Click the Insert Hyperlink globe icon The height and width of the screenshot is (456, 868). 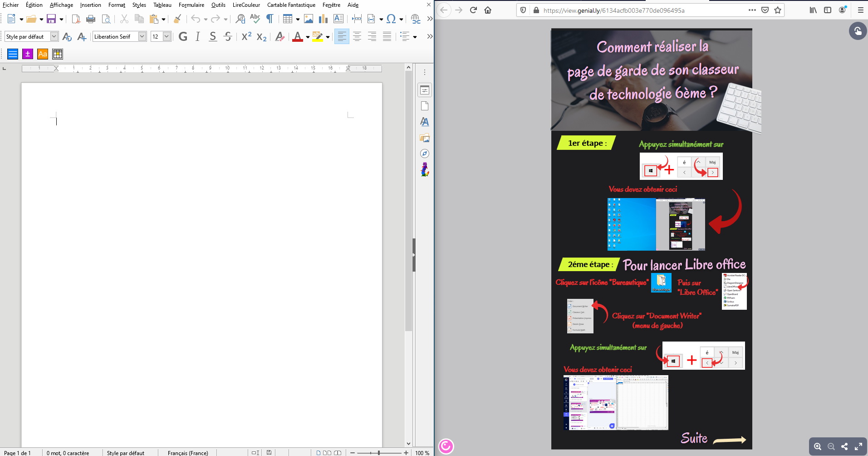pyautogui.click(x=415, y=19)
